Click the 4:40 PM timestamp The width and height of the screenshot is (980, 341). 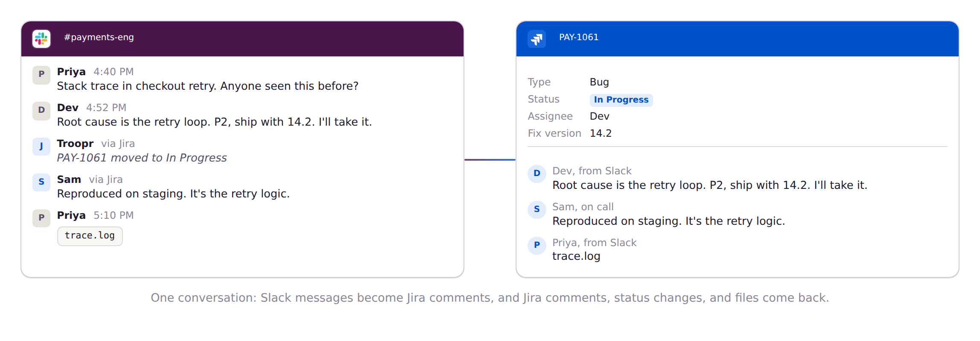point(114,72)
